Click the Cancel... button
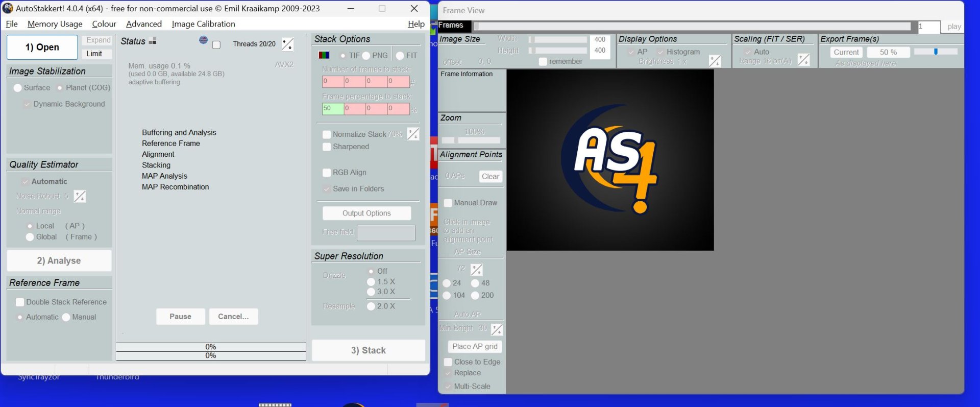 point(233,317)
